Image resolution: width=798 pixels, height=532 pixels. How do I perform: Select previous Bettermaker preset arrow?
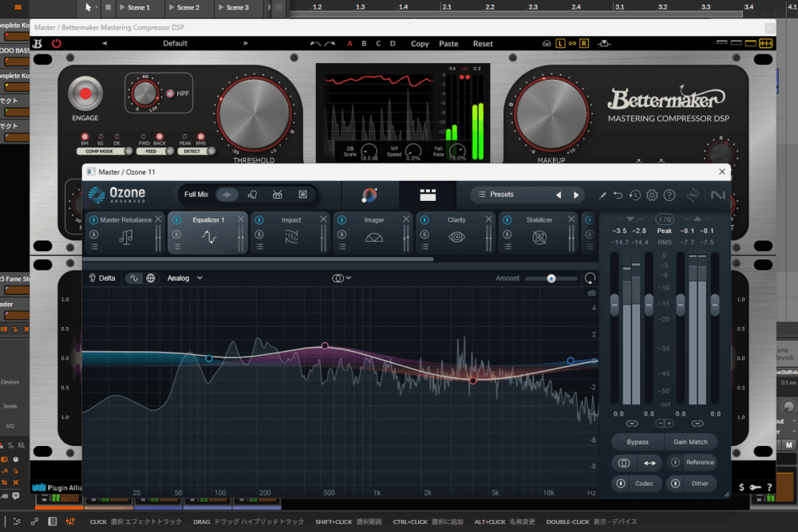(105, 43)
